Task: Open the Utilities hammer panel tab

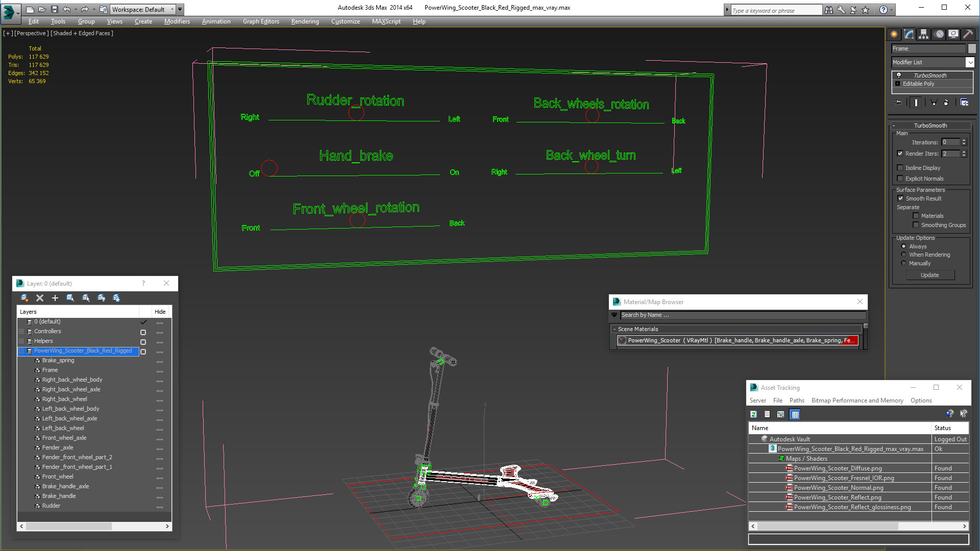Action: 968,34
